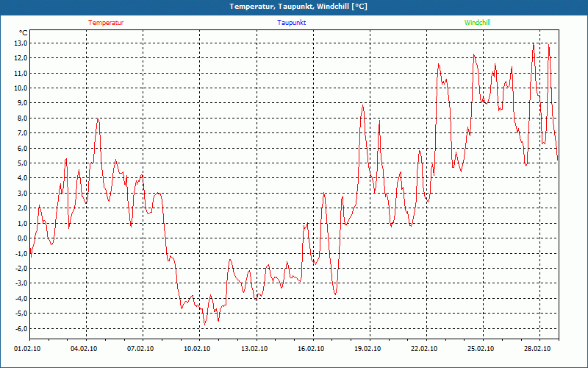Click the 7,0 y-axis value

[22, 133]
